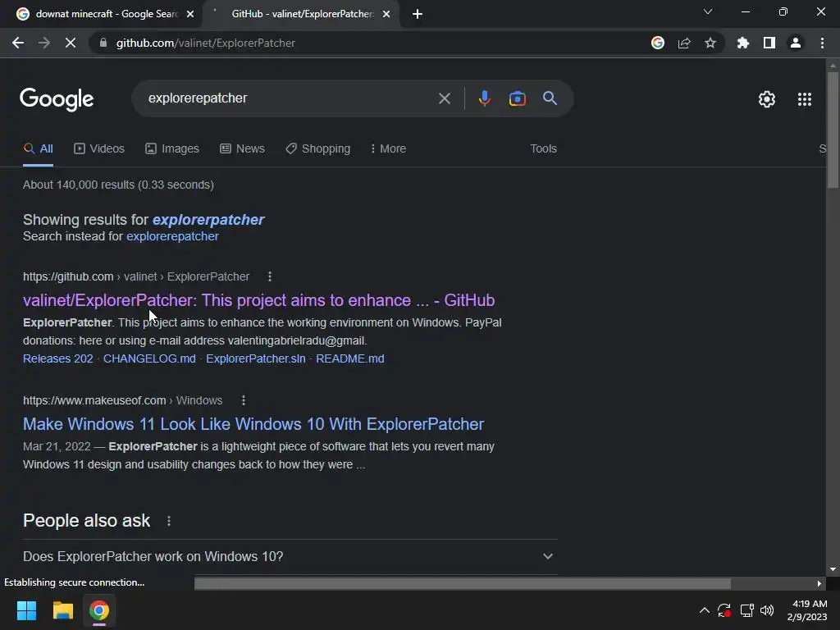
Task: Open the volume control in tray
Action: point(767,610)
